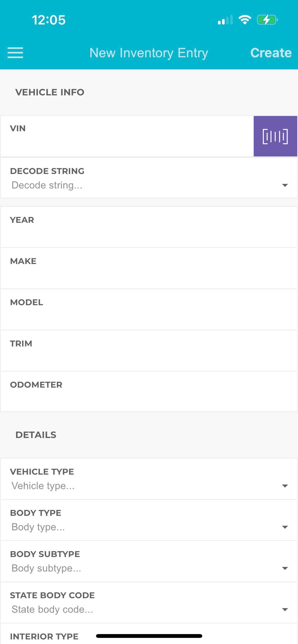Image resolution: width=298 pixels, height=644 pixels.
Task: Open the hamburger navigation menu
Action: coord(15,53)
